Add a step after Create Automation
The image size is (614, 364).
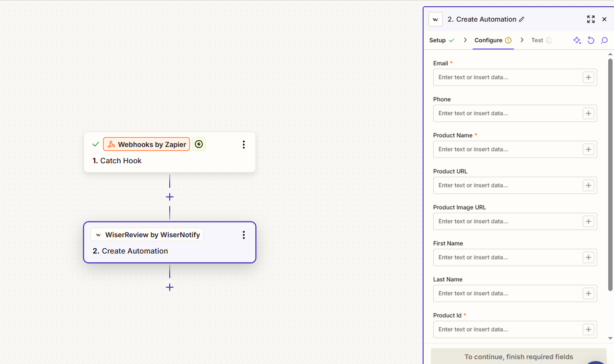click(170, 287)
